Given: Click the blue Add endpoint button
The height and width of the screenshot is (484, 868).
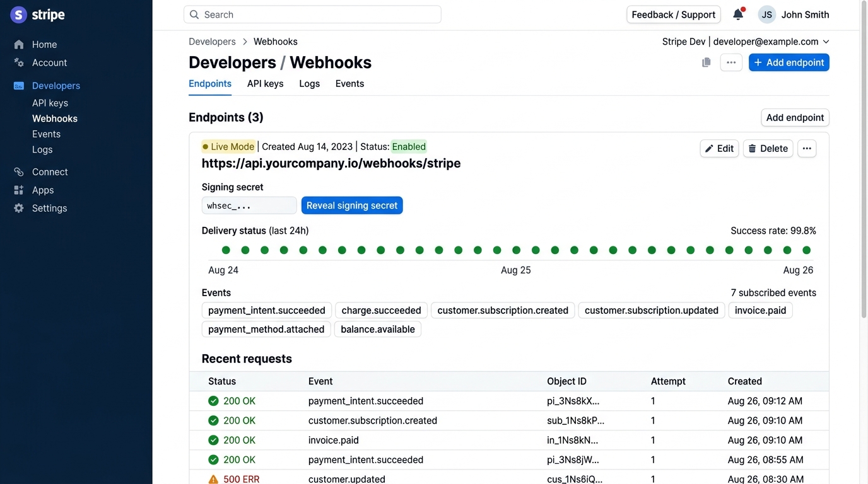Looking at the screenshot, I should 789,62.
